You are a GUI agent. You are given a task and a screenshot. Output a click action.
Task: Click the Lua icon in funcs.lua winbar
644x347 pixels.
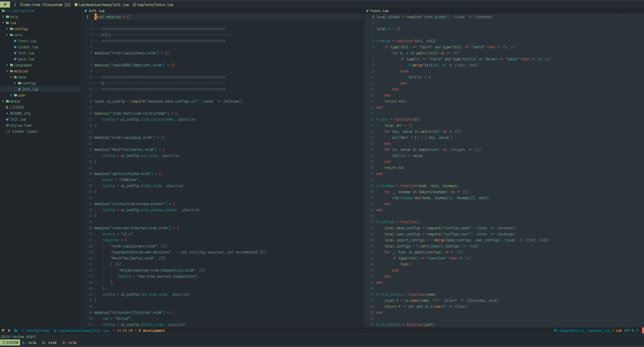[367, 11]
